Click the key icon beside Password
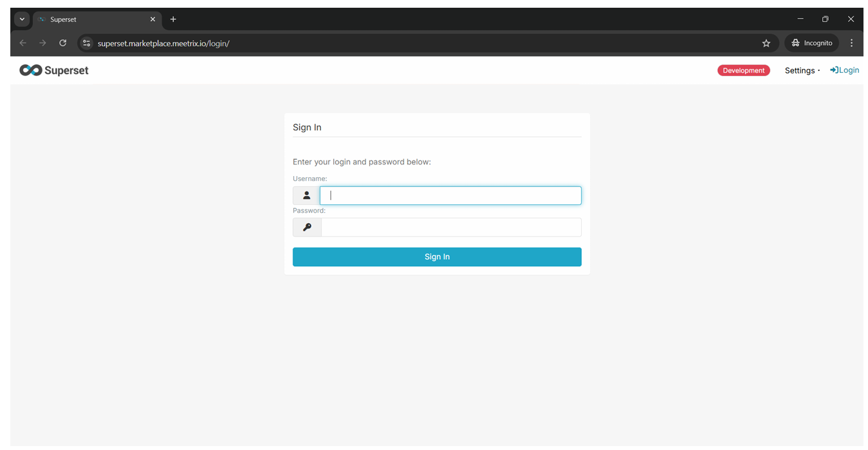This screenshot has height=450, width=868. (x=307, y=227)
